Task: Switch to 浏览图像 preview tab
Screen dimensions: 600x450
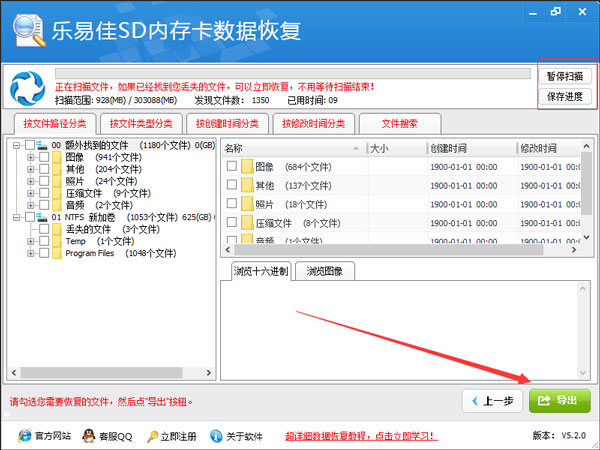Action: (325, 271)
